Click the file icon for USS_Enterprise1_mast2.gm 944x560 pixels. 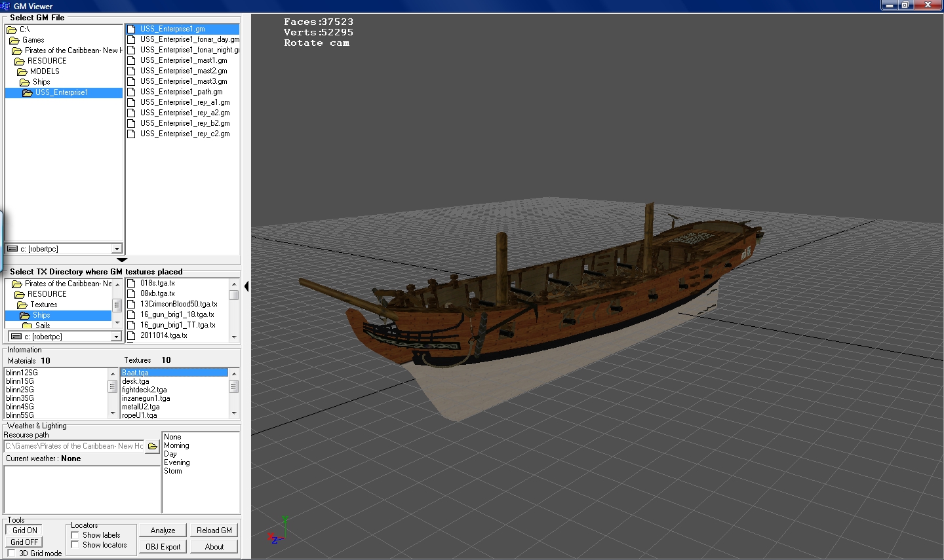(x=131, y=71)
